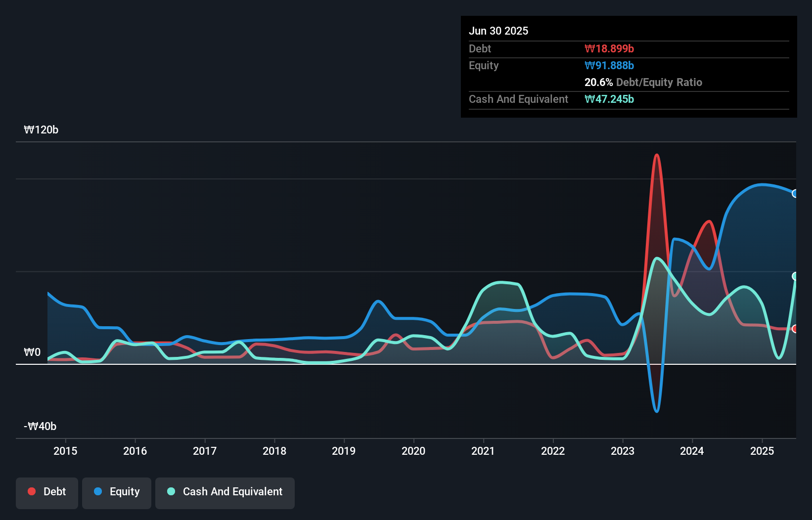This screenshot has height=520, width=812.
Task: Click the teal dot in the Cash And Equivalent legend
Action: [x=170, y=491]
